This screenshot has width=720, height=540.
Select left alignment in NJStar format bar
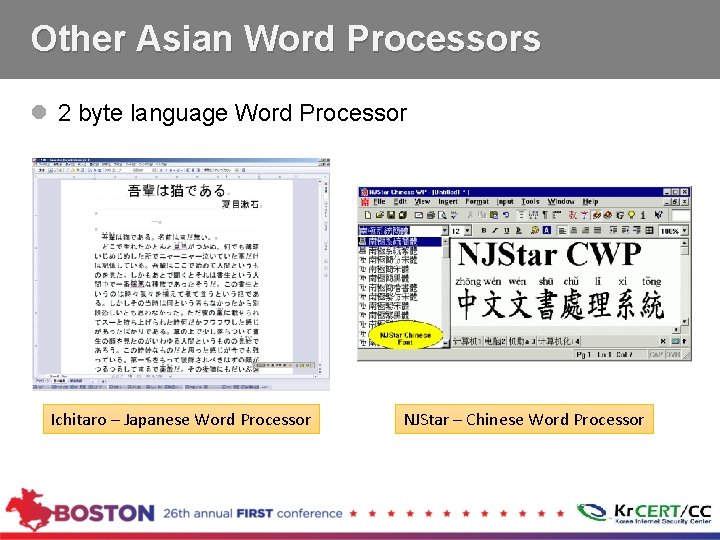click(562, 231)
